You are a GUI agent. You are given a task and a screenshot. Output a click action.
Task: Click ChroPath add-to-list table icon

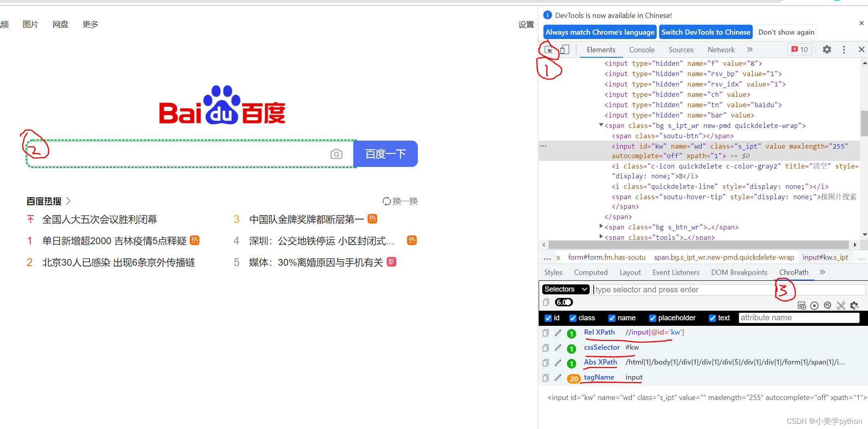(801, 306)
